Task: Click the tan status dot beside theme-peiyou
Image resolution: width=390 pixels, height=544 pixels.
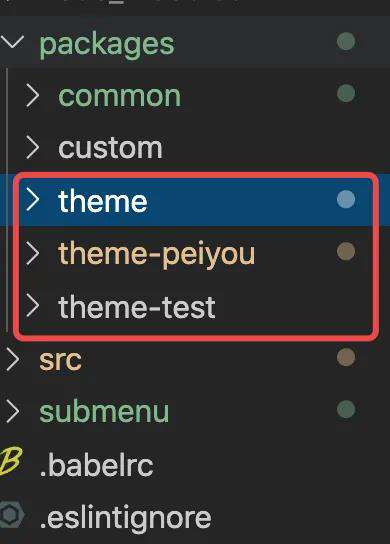Action: 346,252
